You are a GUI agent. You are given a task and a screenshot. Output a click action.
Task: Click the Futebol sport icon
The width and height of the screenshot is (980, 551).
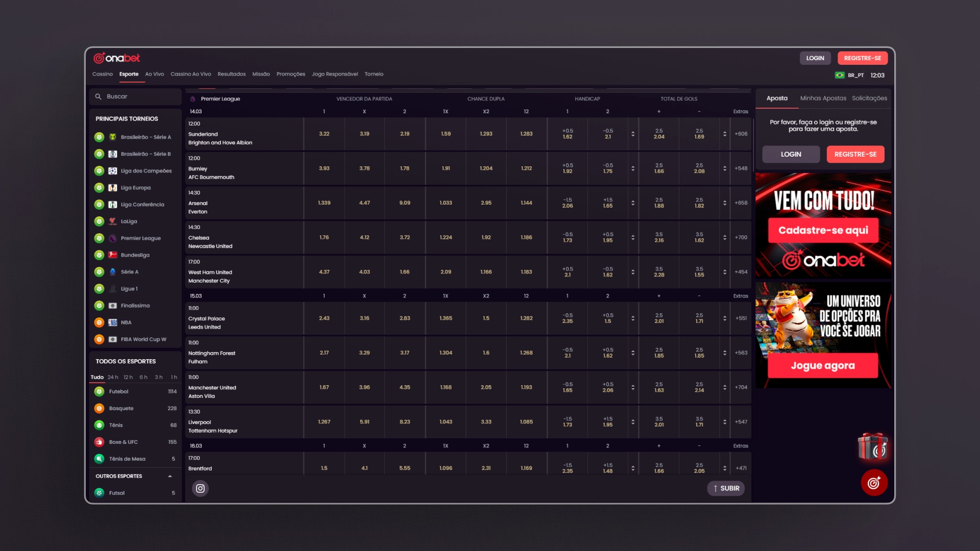coord(99,391)
